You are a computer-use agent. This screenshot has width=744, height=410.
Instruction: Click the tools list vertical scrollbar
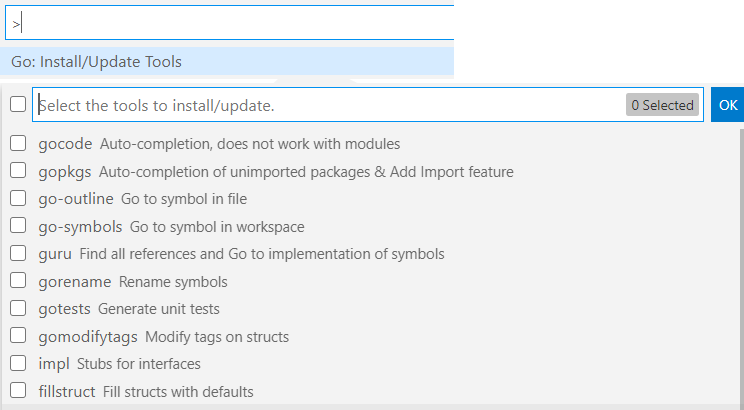pos(741,266)
